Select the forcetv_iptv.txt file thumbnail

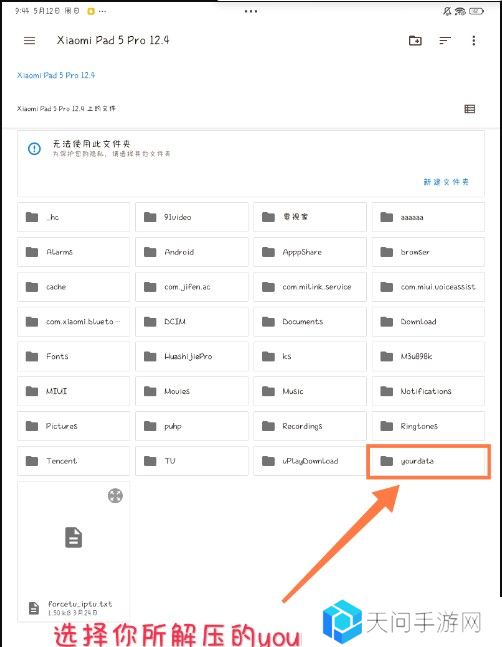[x=73, y=551]
